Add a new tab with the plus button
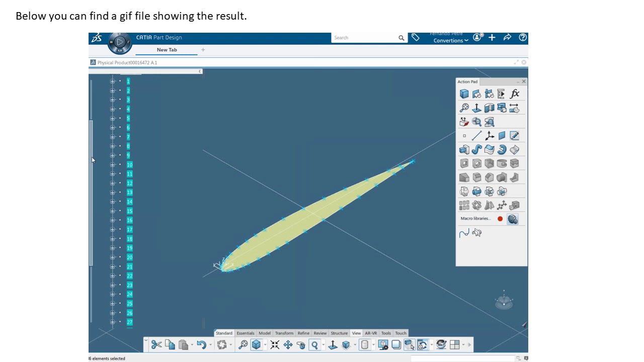 tap(203, 50)
